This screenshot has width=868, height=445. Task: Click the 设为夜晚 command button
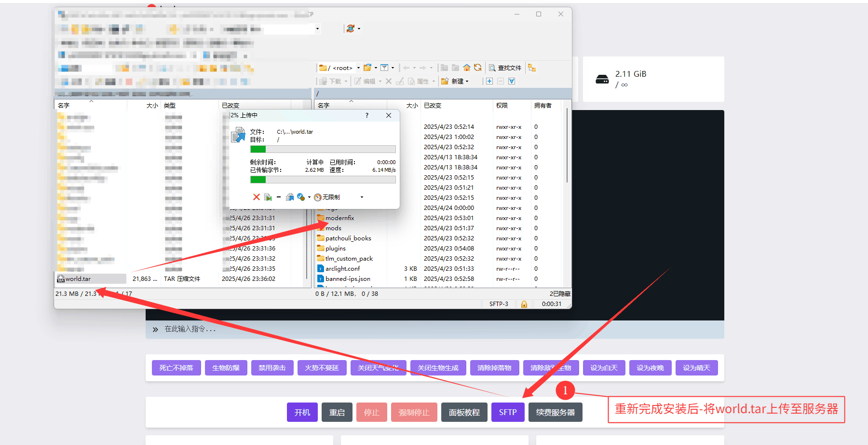point(650,368)
